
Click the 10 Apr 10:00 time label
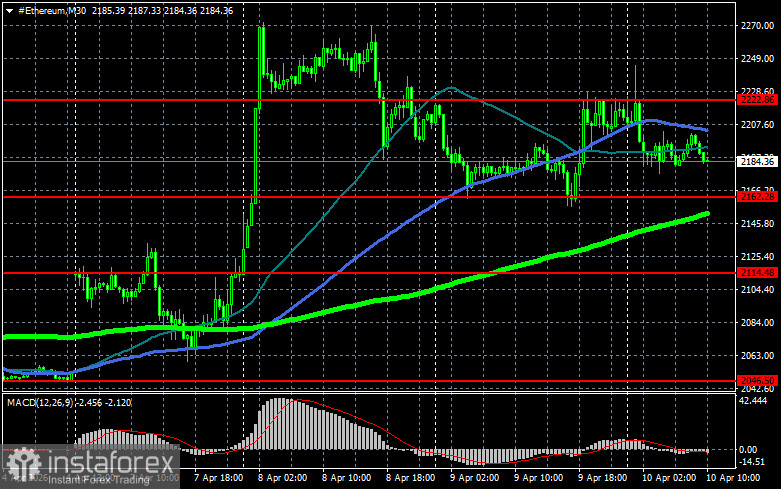click(733, 478)
